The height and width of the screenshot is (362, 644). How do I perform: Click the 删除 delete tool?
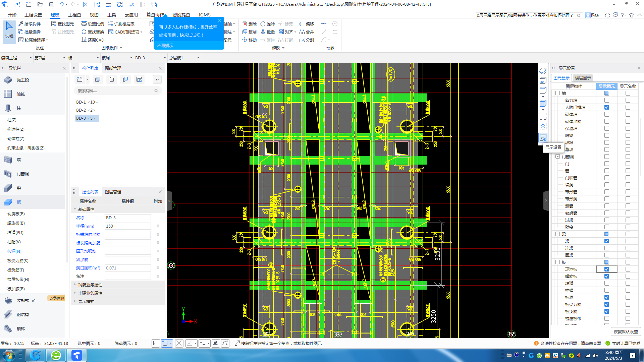tap(250, 24)
